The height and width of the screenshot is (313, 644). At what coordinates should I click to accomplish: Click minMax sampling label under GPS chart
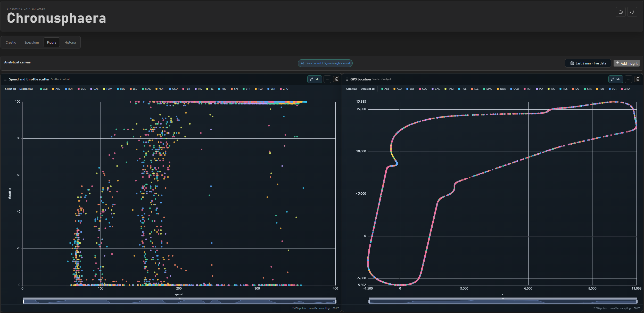(620, 308)
